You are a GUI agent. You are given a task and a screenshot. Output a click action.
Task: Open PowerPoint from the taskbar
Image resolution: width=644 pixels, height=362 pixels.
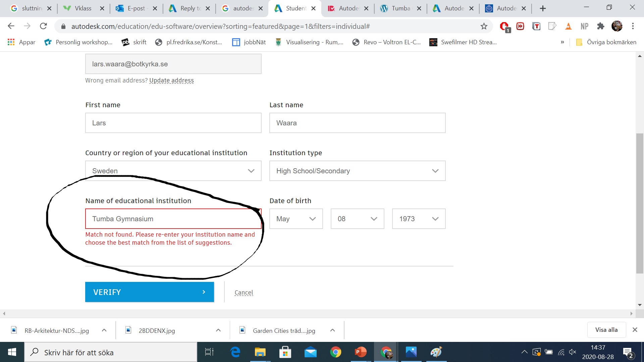click(x=361, y=352)
